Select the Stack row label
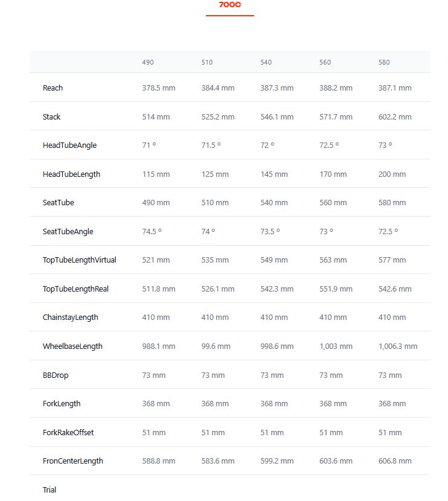Image resolution: width=448 pixels, height=501 pixels. pyautogui.click(x=51, y=117)
